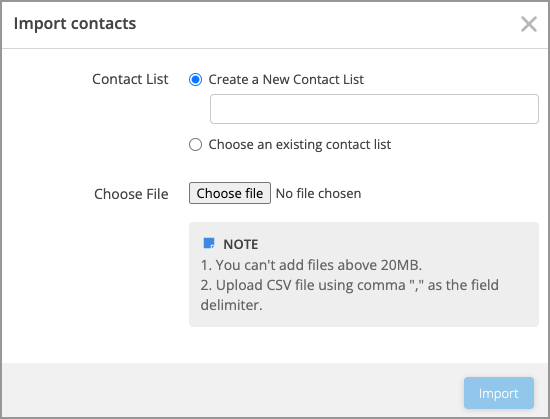Open the Choose file browser button
This screenshot has height=419, width=550.
230,193
